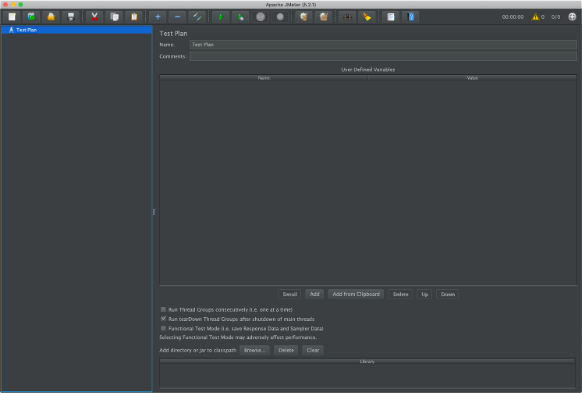Click into the Comments input field

(x=383, y=56)
